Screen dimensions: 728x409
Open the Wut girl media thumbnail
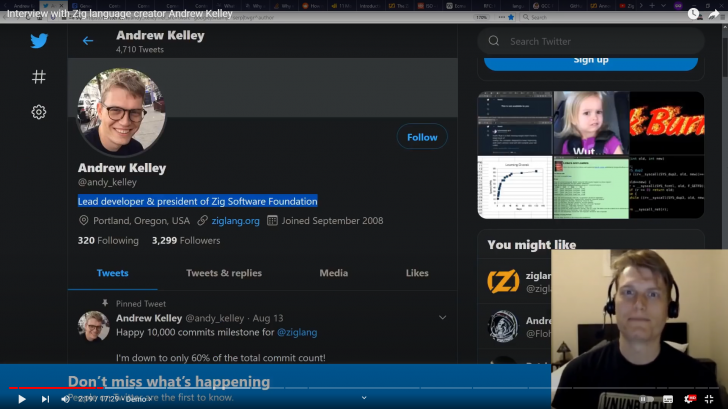tap(591, 123)
